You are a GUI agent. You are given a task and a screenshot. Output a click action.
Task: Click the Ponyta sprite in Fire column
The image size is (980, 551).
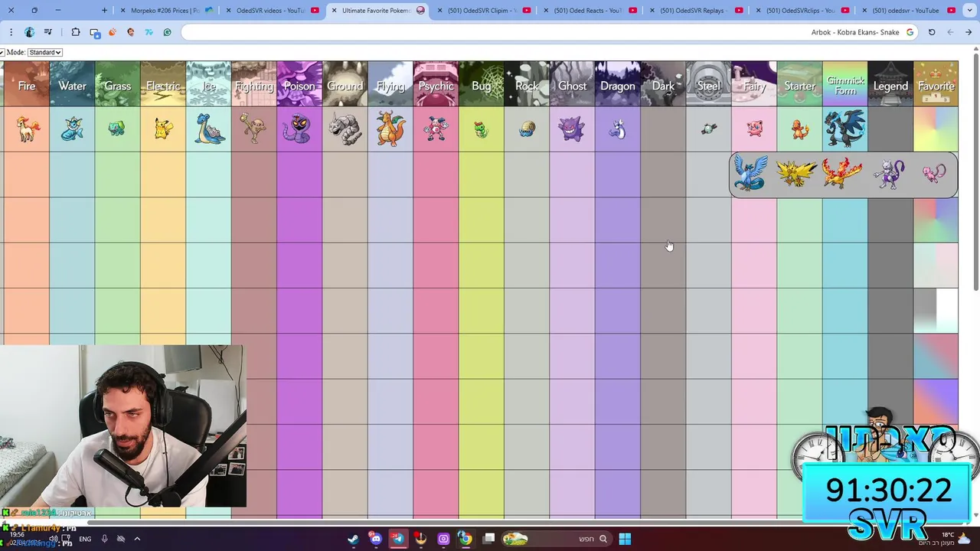(x=27, y=129)
